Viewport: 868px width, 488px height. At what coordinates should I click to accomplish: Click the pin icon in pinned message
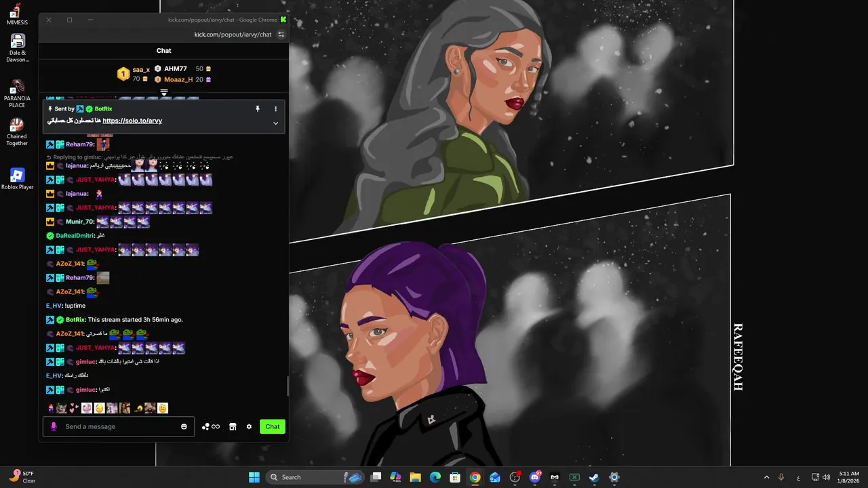point(258,108)
